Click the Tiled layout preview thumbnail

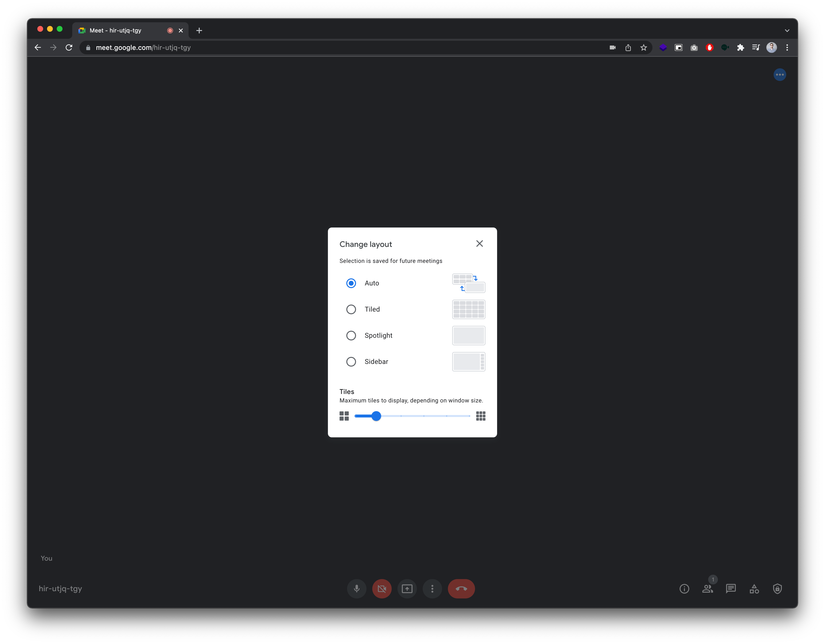[x=468, y=309]
